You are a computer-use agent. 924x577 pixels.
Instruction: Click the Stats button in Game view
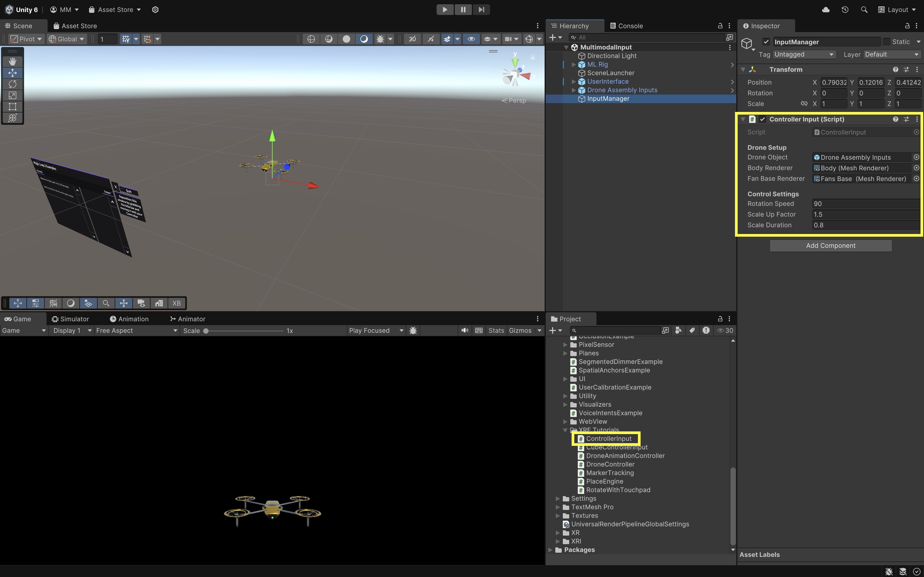pos(496,330)
